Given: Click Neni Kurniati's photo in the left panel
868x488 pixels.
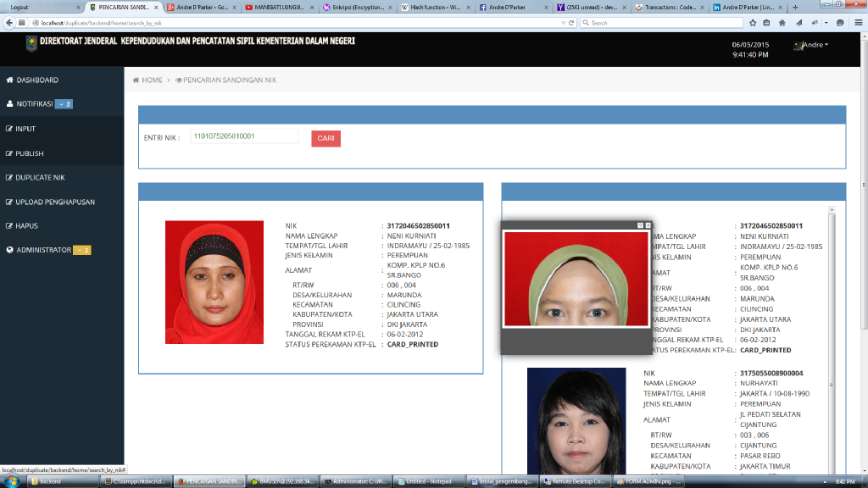Looking at the screenshot, I should tap(214, 282).
